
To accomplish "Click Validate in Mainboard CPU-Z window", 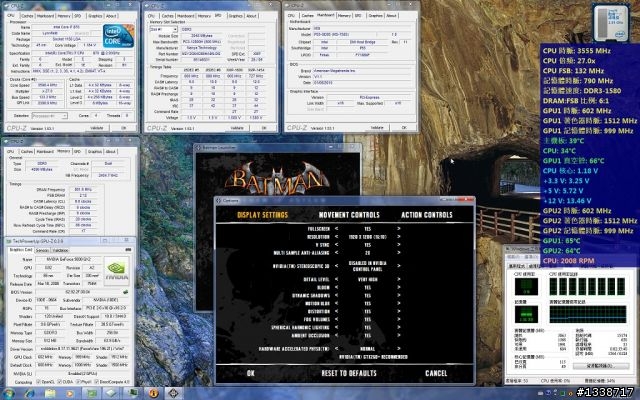I will point(377,128).
